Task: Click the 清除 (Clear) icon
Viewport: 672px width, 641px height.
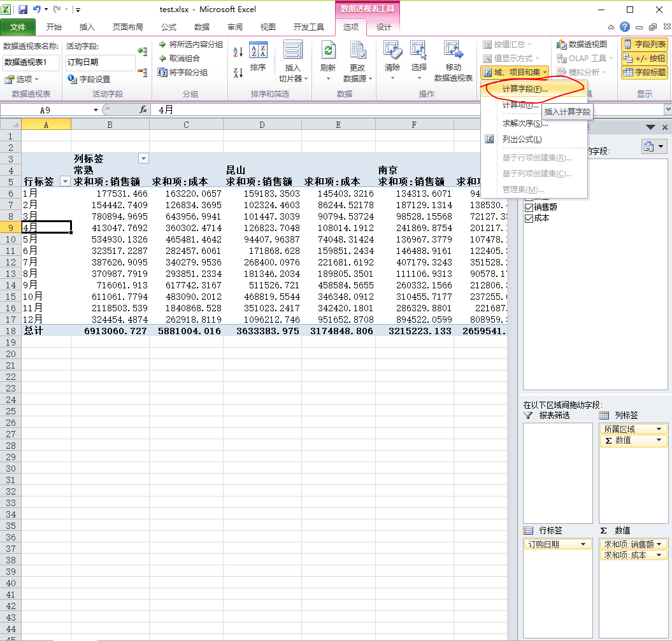Action: (392, 51)
